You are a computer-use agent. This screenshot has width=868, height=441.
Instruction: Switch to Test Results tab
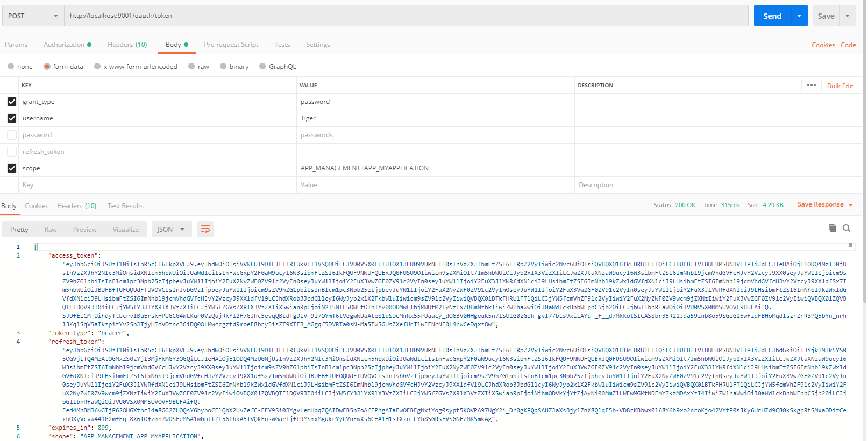coord(125,206)
